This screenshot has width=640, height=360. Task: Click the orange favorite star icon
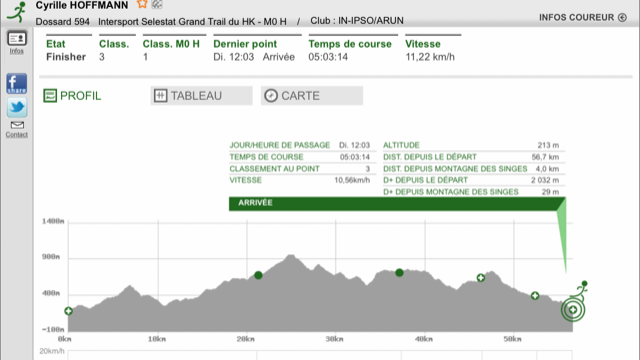point(142,4)
